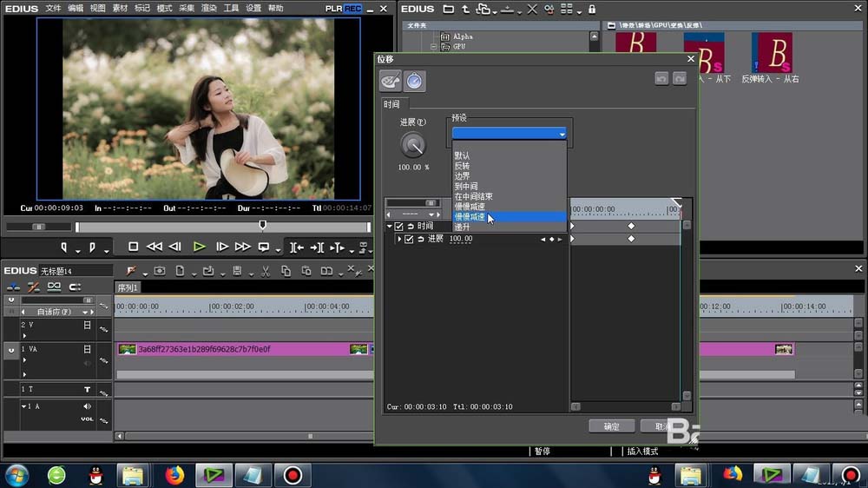868x488 pixels.
Task: Click the 进展 rotary knob
Action: click(x=413, y=145)
